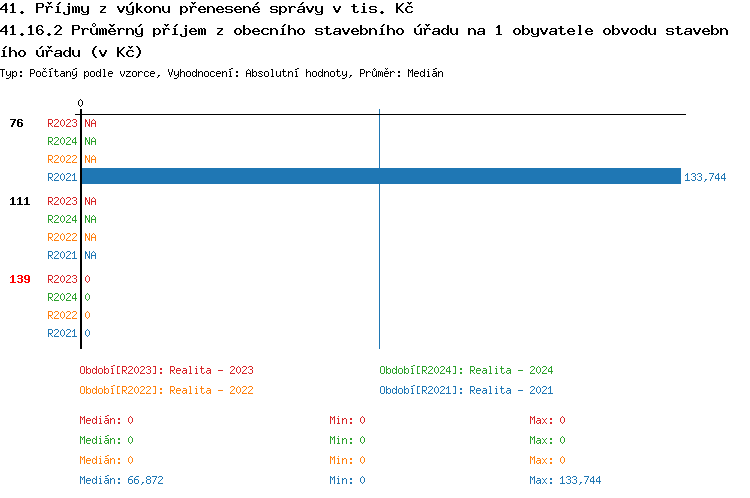Image resolution: width=750 pixels, height=498 pixels.
Task: Click legend entry Období[R2022]: Realita - 2022
Action: [x=166, y=390]
